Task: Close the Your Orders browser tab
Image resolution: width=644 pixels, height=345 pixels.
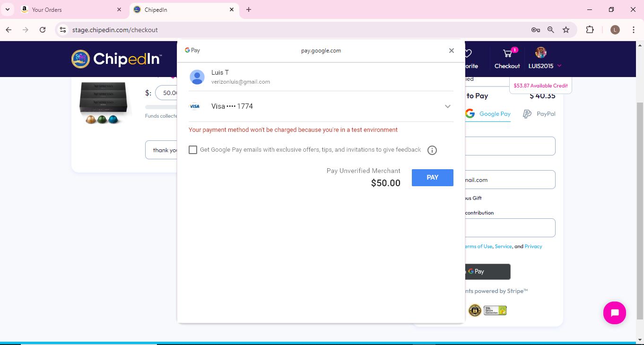Action: (x=119, y=9)
